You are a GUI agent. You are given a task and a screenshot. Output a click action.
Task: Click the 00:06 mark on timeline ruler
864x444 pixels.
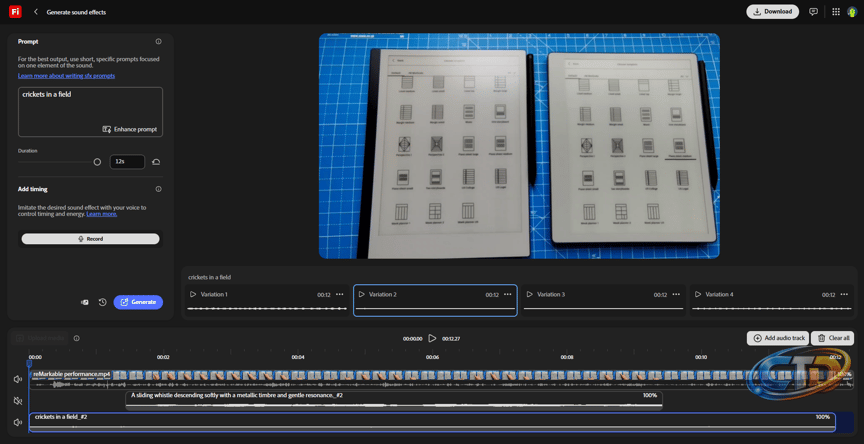(433, 357)
